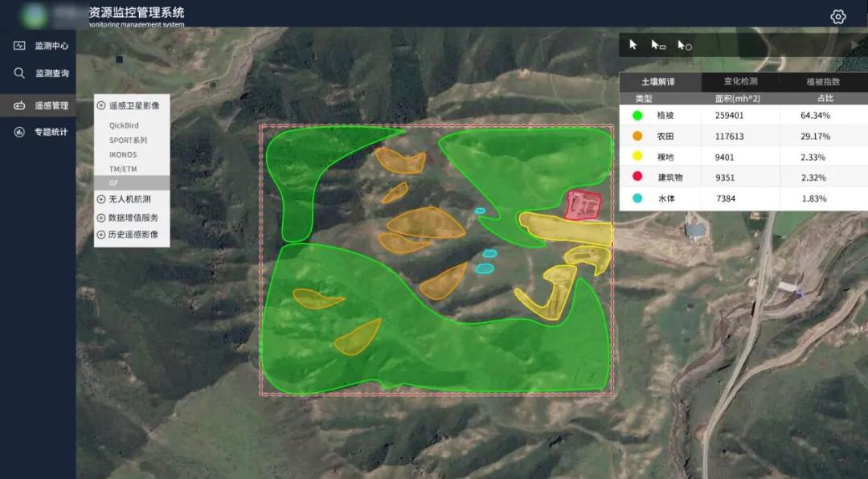The height and width of the screenshot is (479, 868).
Task: Choose QickBird satellite imagery
Action: pyautogui.click(x=124, y=125)
